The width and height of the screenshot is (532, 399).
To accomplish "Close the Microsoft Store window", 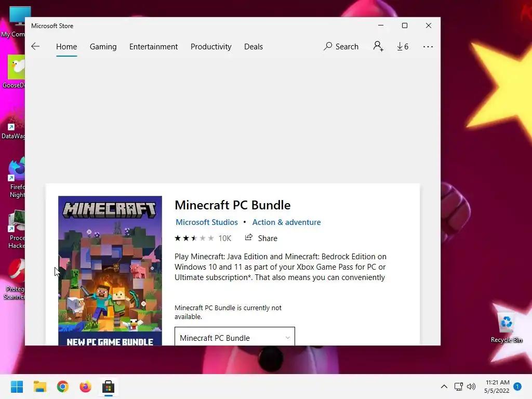I will 429,25.
